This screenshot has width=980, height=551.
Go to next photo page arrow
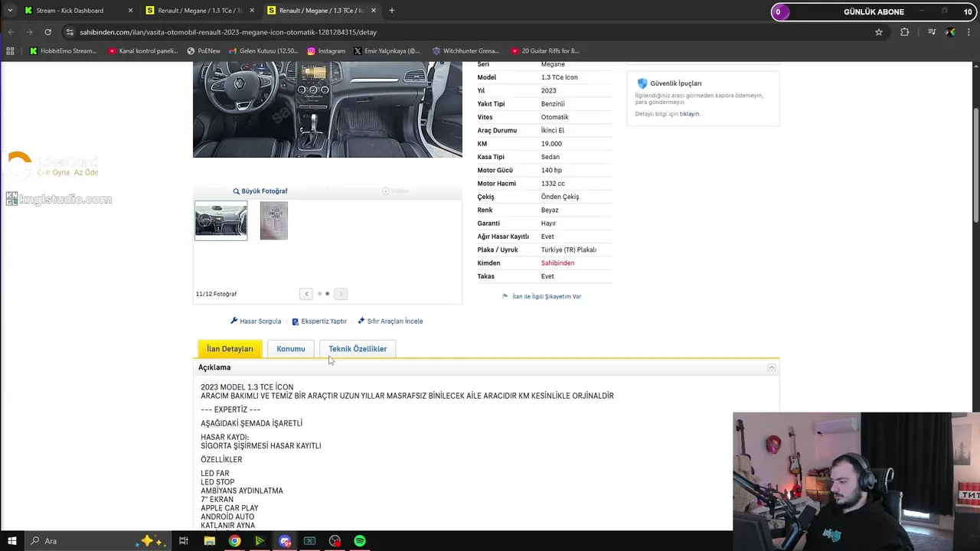[341, 294]
